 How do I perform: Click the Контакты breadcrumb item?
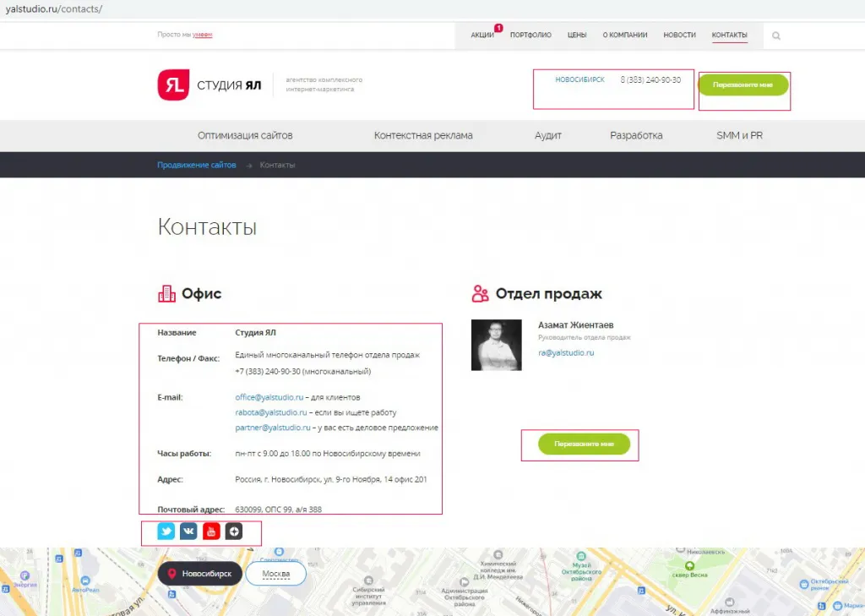click(277, 165)
